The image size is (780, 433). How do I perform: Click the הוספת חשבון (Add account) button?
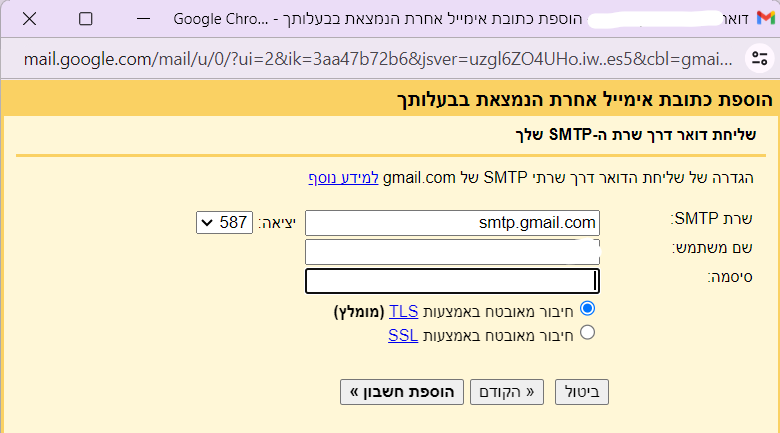(x=402, y=392)
